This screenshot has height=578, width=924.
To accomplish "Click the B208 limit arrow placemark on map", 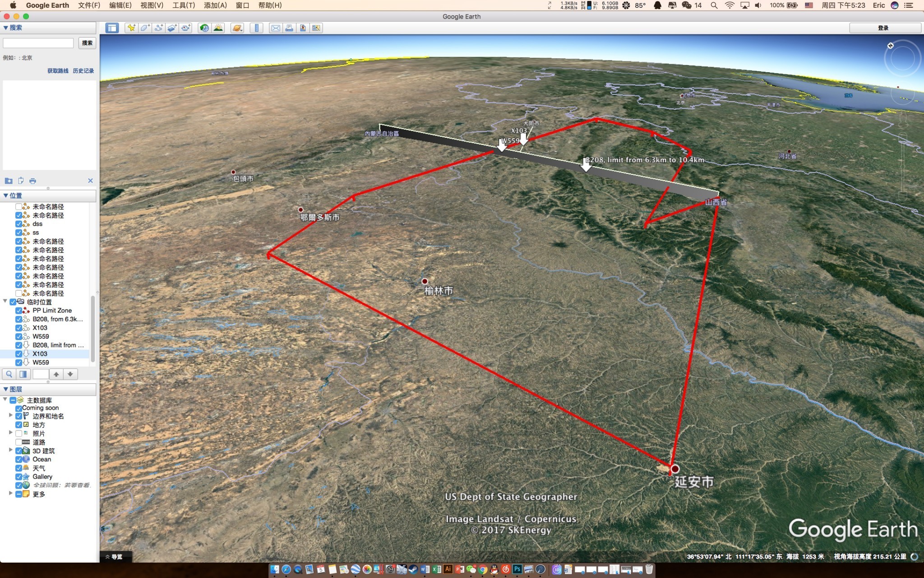I will tap(586, 165).
